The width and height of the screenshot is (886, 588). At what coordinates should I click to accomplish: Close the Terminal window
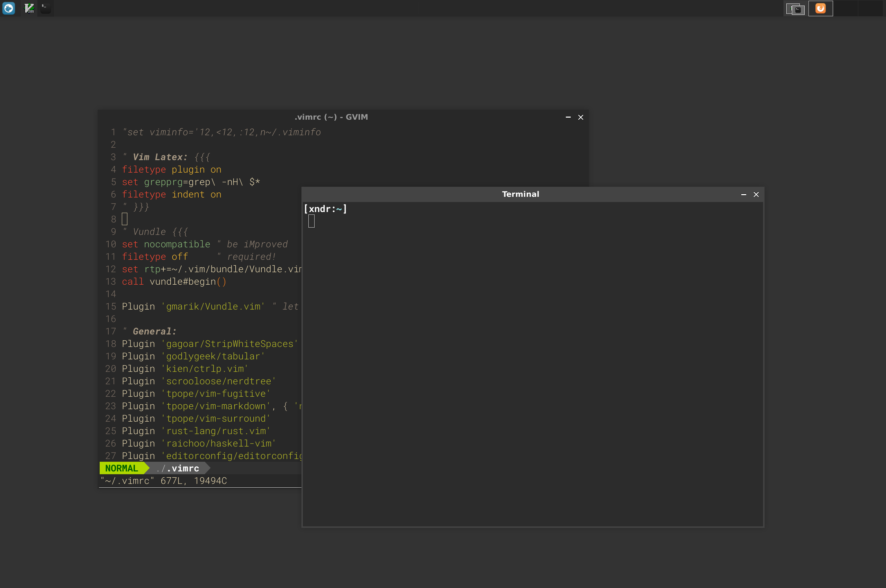pos(756,194)
